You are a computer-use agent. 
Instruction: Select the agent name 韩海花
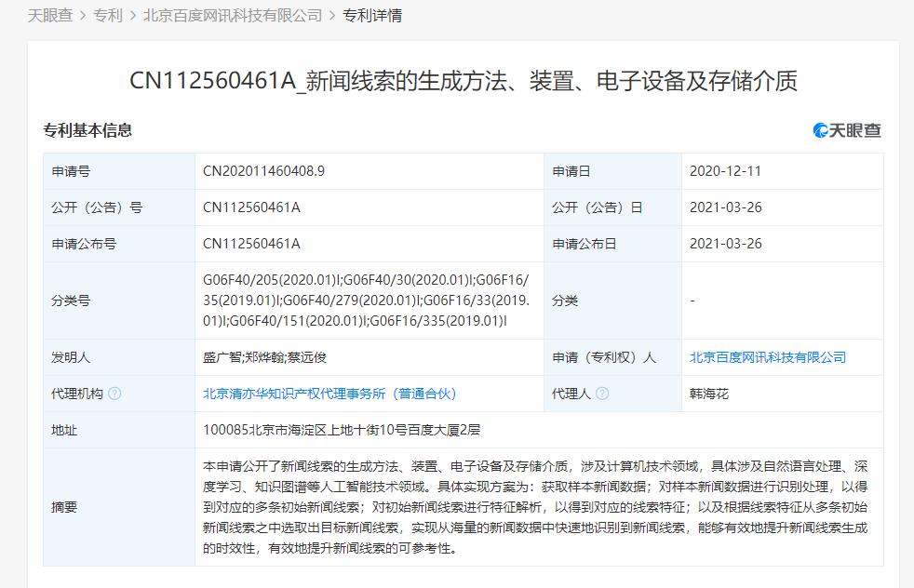click(x=709, y=394)
